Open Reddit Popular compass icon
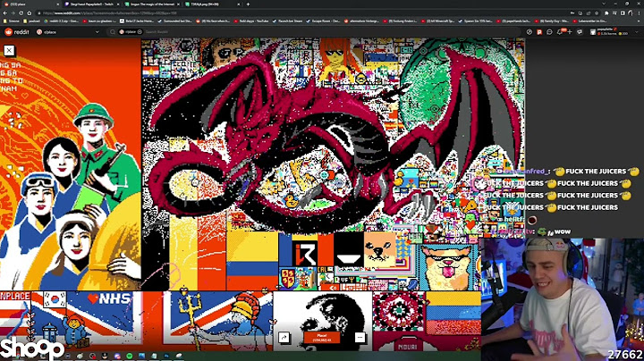644x361 pixels. pyautogui.click(x=530, y=31)
